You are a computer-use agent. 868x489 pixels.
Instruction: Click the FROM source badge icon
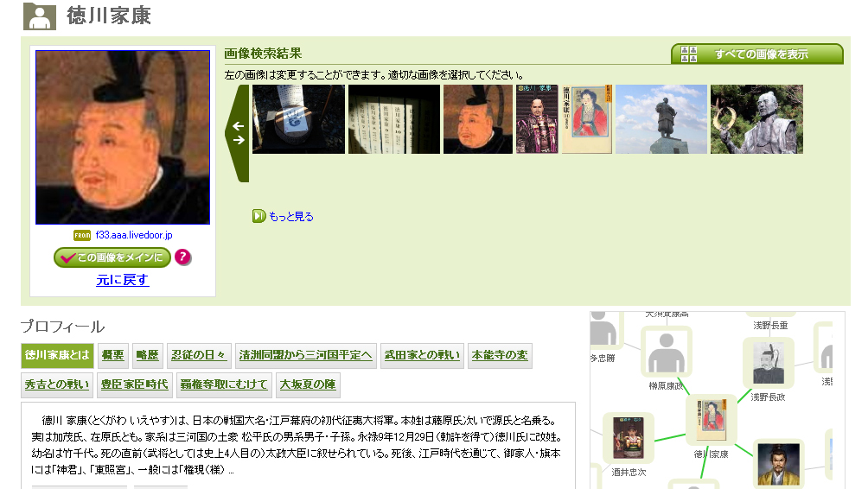coord(82,235)
